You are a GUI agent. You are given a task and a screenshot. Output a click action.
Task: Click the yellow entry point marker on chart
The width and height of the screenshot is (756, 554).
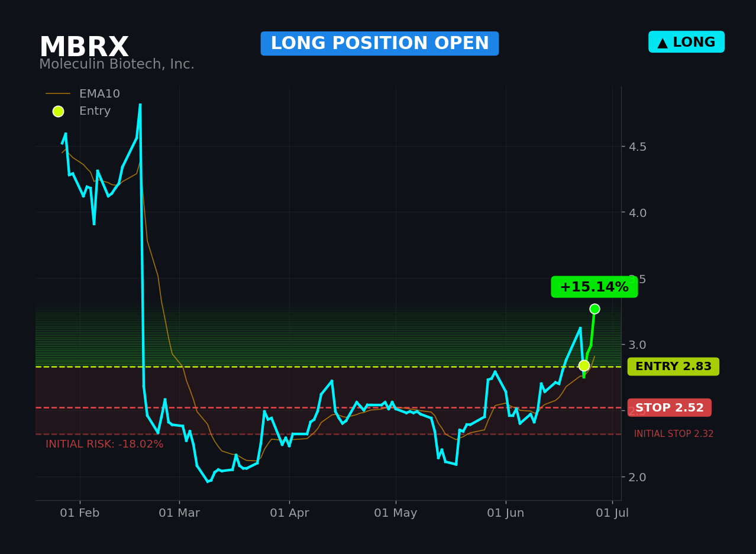pos(584,365)
